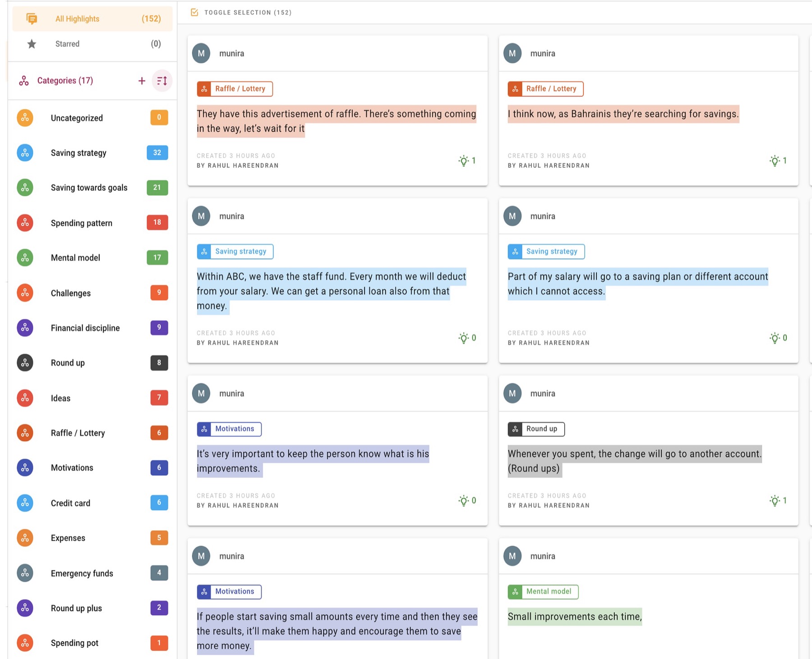The width and height of the screenshot is (812, 659).
Task: Click the Mental model tag on card
Action: (x=543, y=592)
